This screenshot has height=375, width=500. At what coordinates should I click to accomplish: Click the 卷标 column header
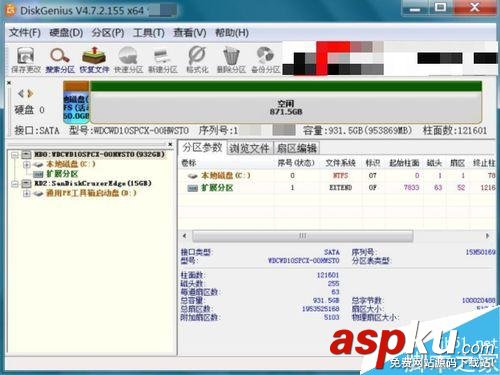[189, 163]
